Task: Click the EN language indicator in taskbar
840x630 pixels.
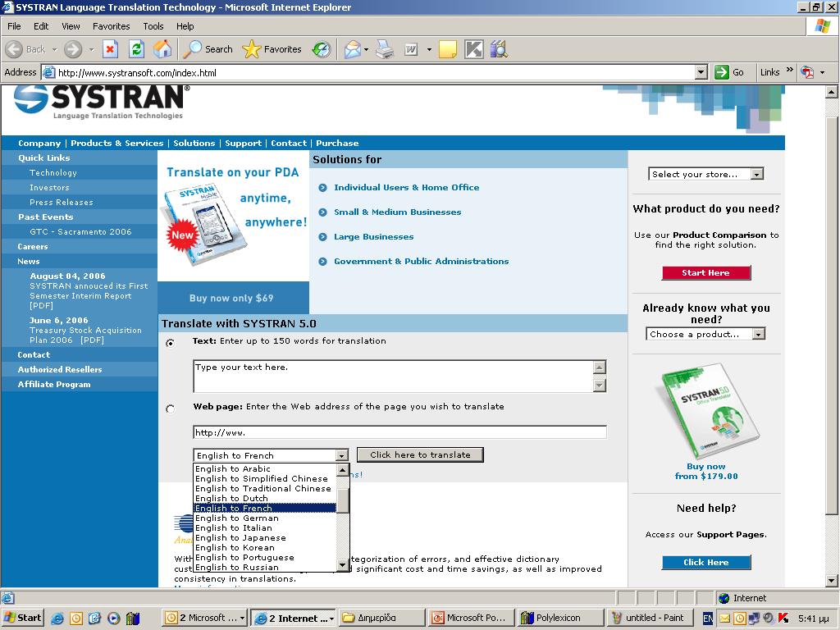Action: pyautogui.click(x=708, y=619)
